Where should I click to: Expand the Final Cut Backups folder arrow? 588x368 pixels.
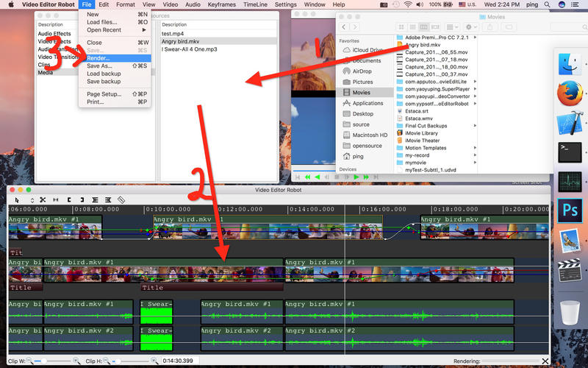(475, 126)
